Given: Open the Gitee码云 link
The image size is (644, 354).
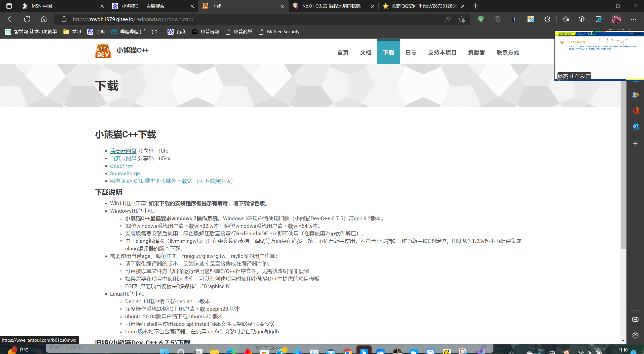Looking at the screenshot, I should coord(121,166).
